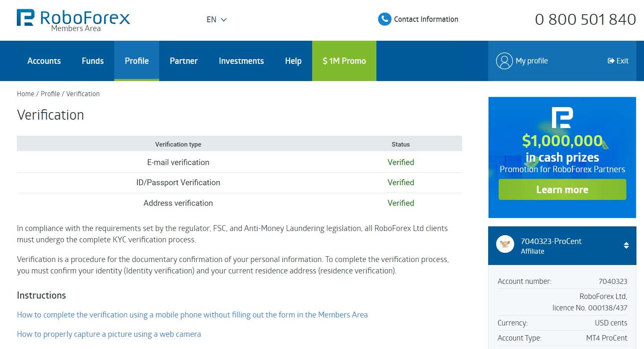Click the phone number 0 800 501 840
The height and width of the screenshot is (349, 644).
tap(585, 19)
